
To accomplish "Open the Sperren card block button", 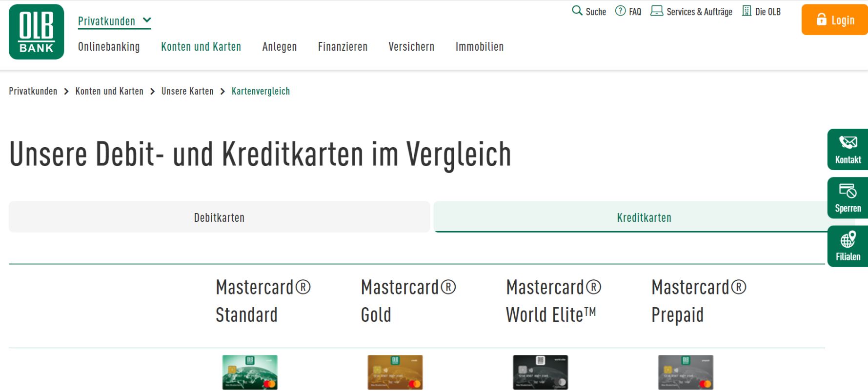I will pyautogui.click(x=848, y=197).
